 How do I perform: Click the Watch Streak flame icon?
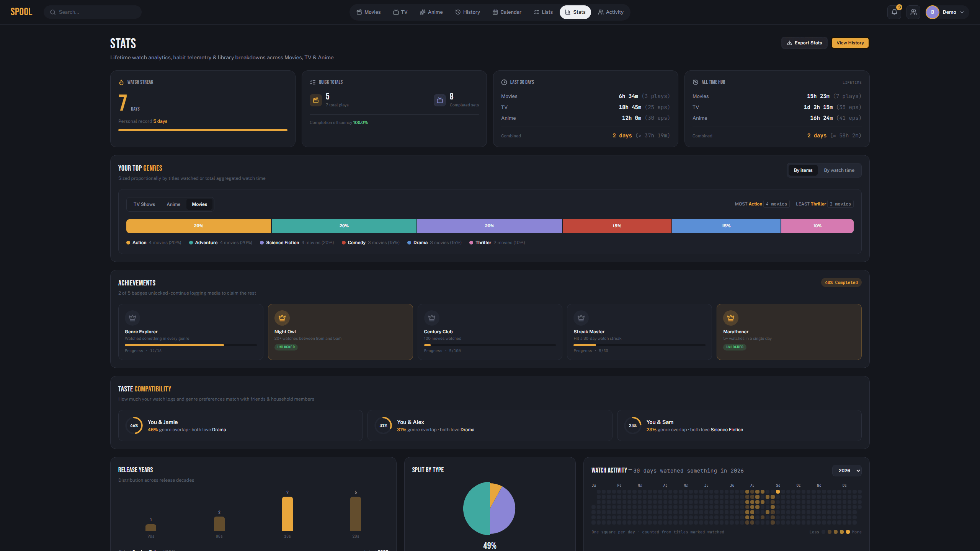click(121, 82)
